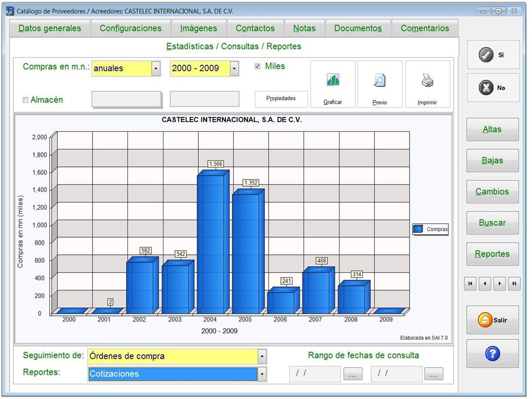Click the Imprimir printer icon
This screenshot has height=399, width=532.
coord(427,80)
